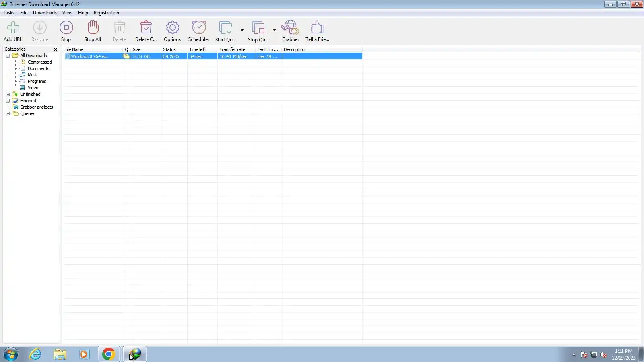The width and height of the screenshot is (644, 362).
Task: Click the IDM taskbar button
Action: pyautogui.click(x=135, y=354)
